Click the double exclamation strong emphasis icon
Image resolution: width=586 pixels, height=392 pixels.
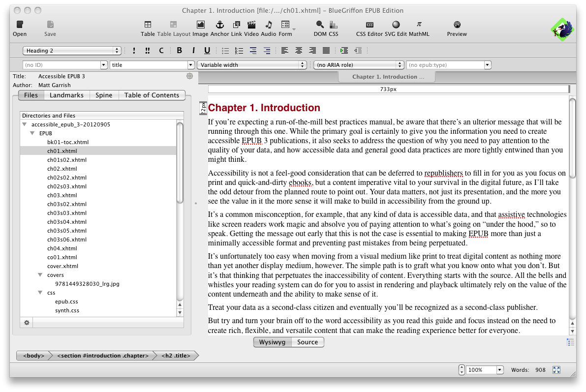[x=148, y=51]
